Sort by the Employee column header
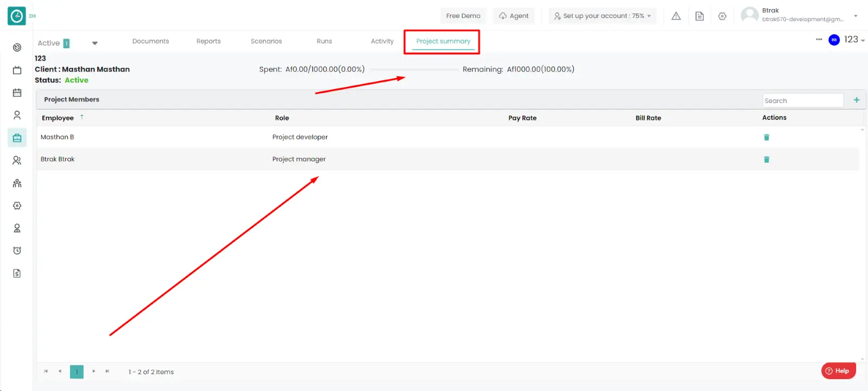868x391 pixels. 58,118
